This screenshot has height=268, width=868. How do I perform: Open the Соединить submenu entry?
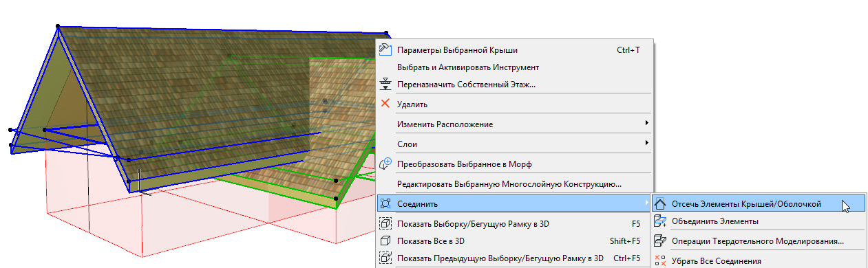click(514, 204)
